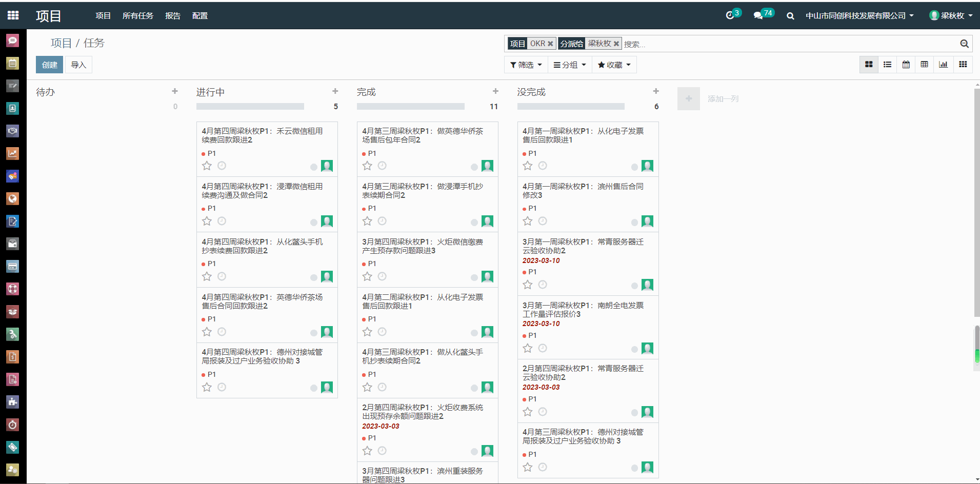980x484 pixels.
Task: Open Discuss app in the left sidebar
Action: click(x=12, y=41)
